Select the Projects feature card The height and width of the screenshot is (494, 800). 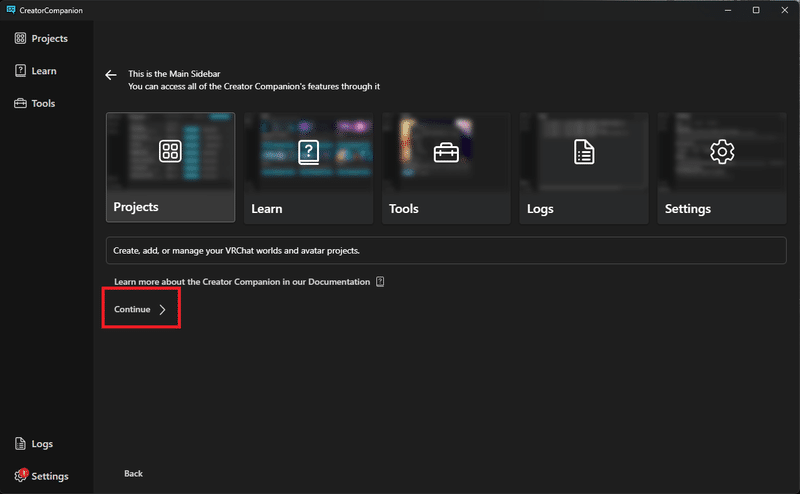coord(170,167)
